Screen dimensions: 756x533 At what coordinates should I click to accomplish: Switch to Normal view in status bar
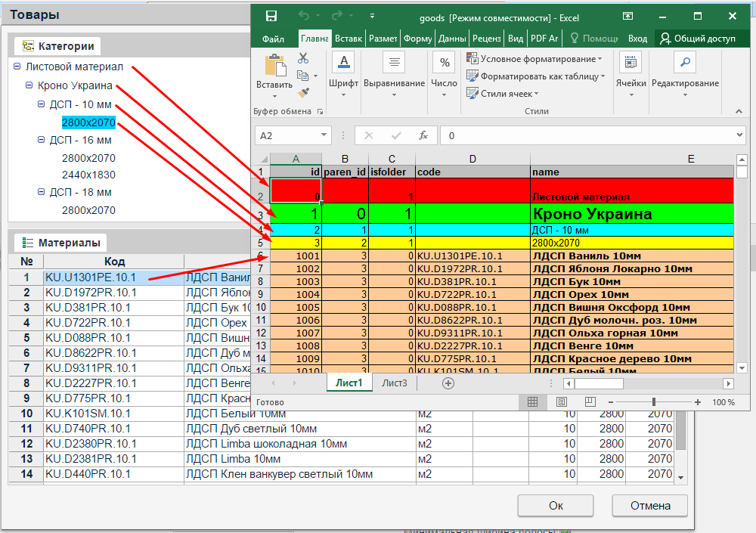coord(532,402)
